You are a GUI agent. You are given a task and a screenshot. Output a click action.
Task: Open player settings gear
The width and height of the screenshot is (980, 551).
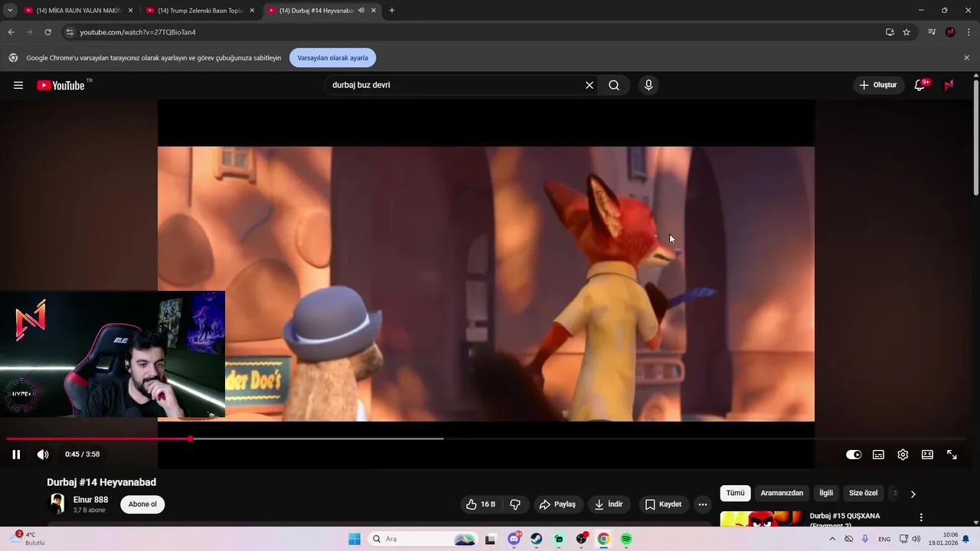point(903,455)
